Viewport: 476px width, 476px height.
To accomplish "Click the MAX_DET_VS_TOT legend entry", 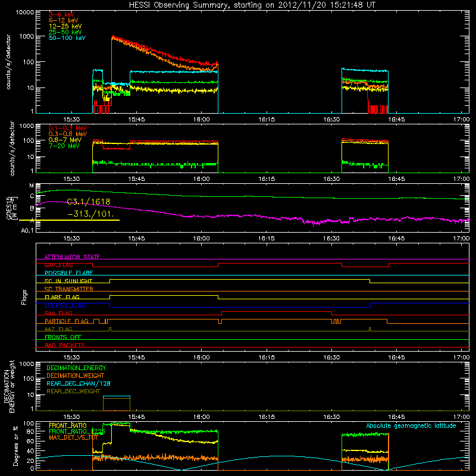I will point(73,437).
